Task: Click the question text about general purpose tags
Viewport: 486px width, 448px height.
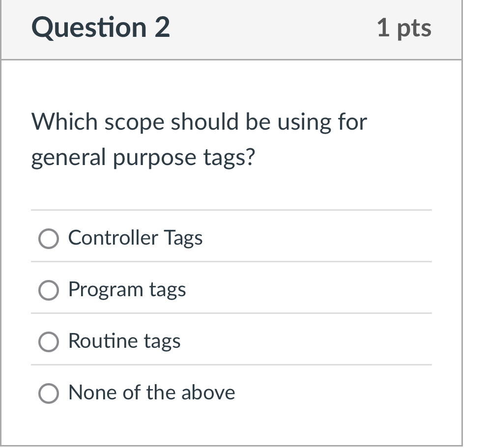Action: click(199, 140)
